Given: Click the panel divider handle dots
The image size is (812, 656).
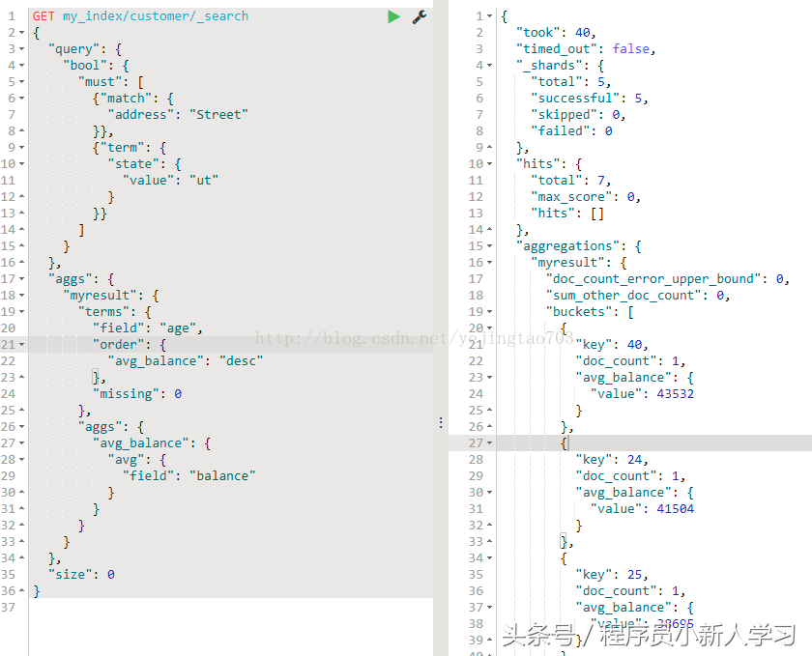Looking at the screenshot, I should click(441, 423).
